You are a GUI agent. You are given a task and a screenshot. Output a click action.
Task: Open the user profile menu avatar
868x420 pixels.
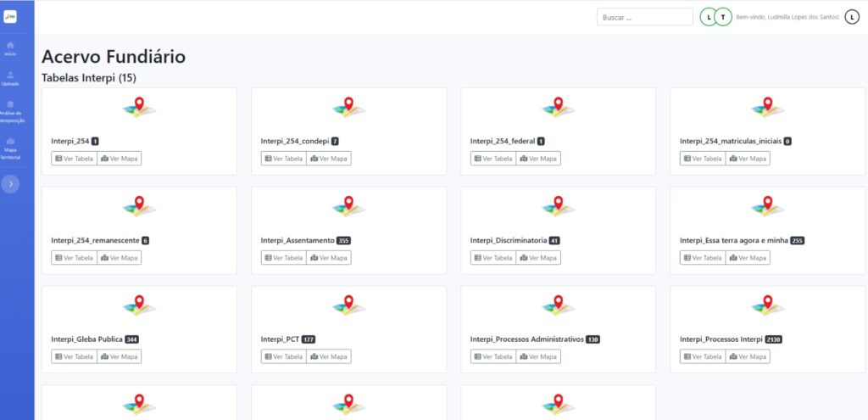tap(852, 17)
